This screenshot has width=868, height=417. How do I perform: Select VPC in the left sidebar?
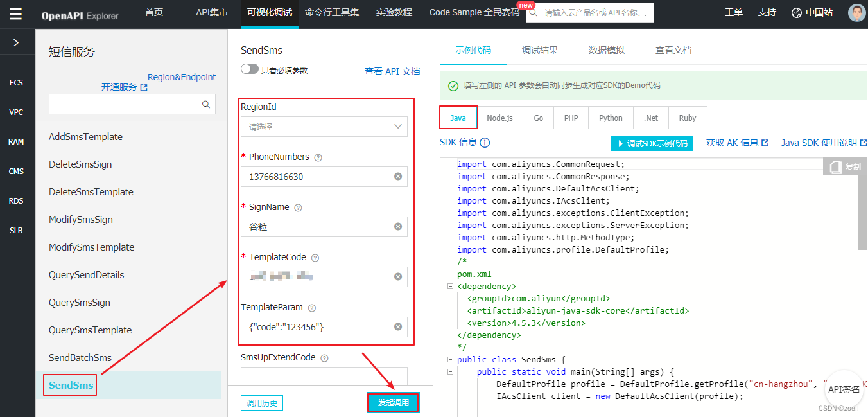pyautogui.click(x=16, y=112)
